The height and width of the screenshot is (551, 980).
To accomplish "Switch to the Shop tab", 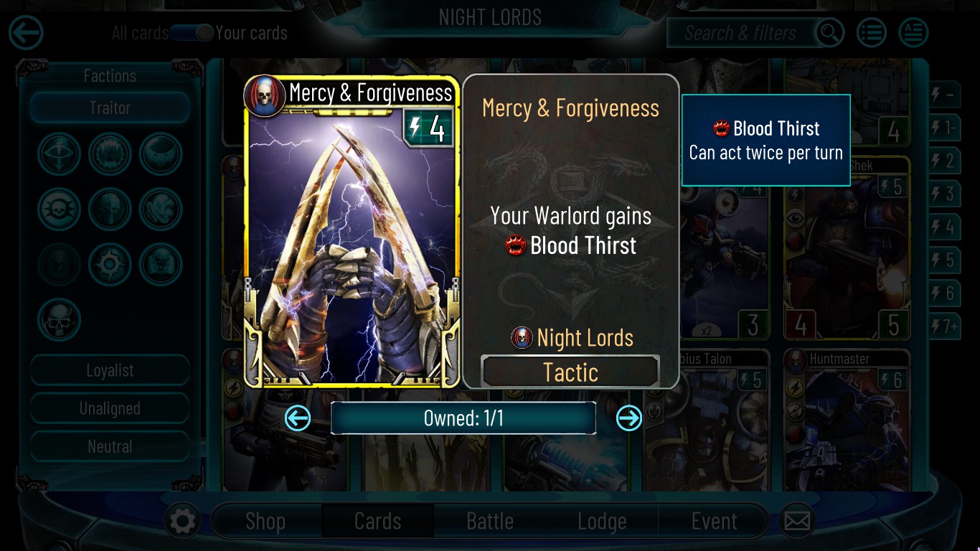I will [265, 521].
